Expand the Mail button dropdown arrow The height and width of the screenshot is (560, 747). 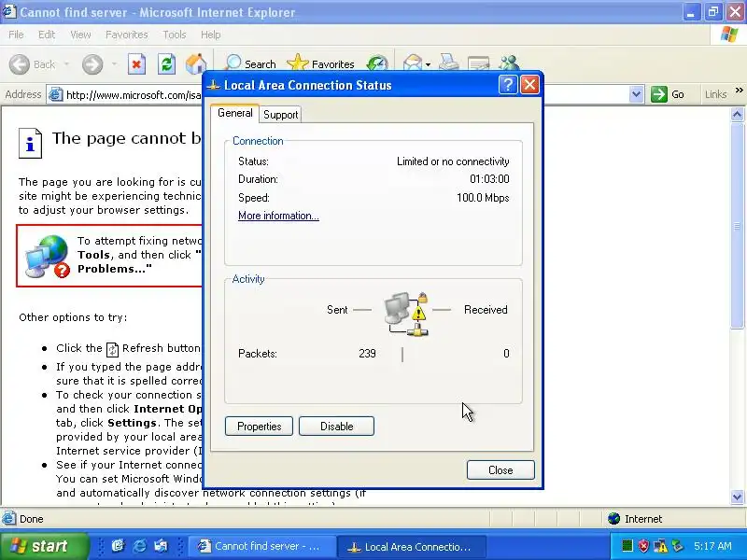428,64
